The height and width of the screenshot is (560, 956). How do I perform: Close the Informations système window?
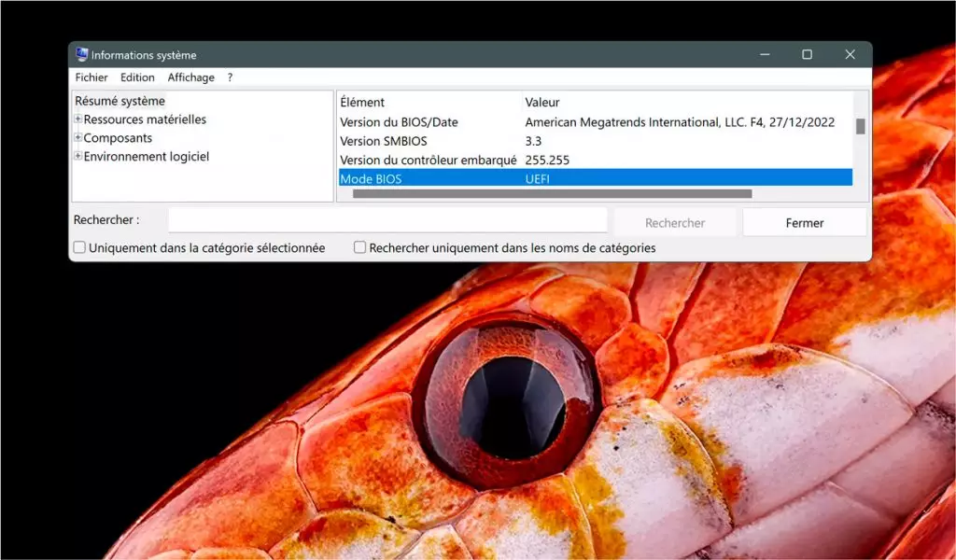click(850, 54)
